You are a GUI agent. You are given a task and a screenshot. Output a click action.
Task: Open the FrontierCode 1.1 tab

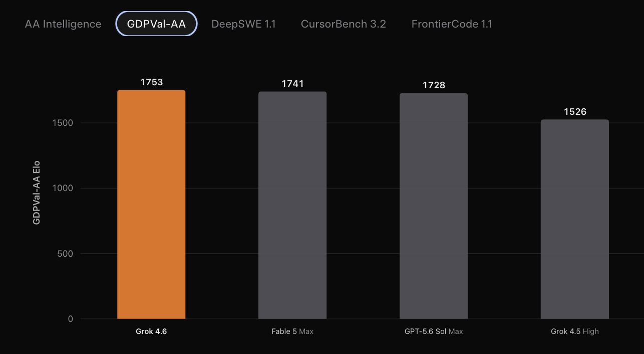tap(452, 24)
